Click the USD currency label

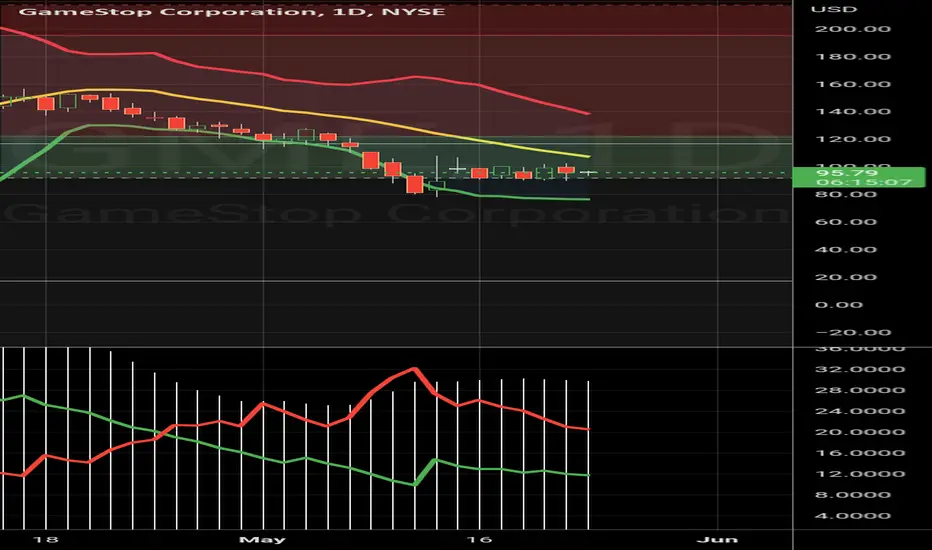tap(834, 10)
